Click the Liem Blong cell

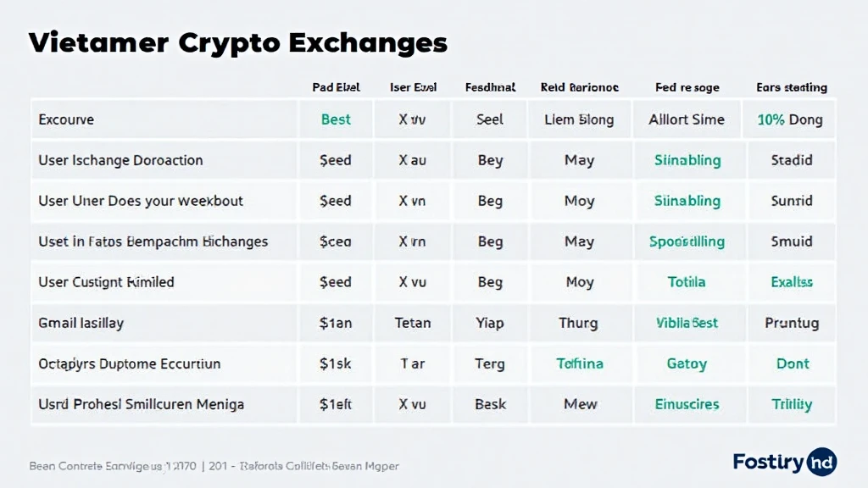[x=579, y=119]
